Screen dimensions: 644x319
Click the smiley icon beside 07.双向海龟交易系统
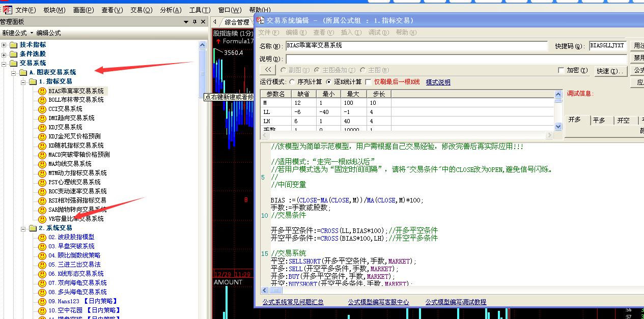[42, 283]
